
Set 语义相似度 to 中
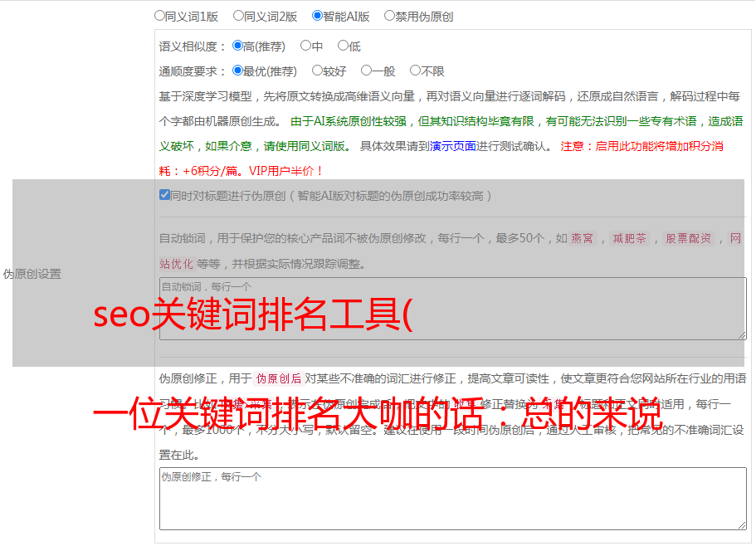[x=305, y=46]
